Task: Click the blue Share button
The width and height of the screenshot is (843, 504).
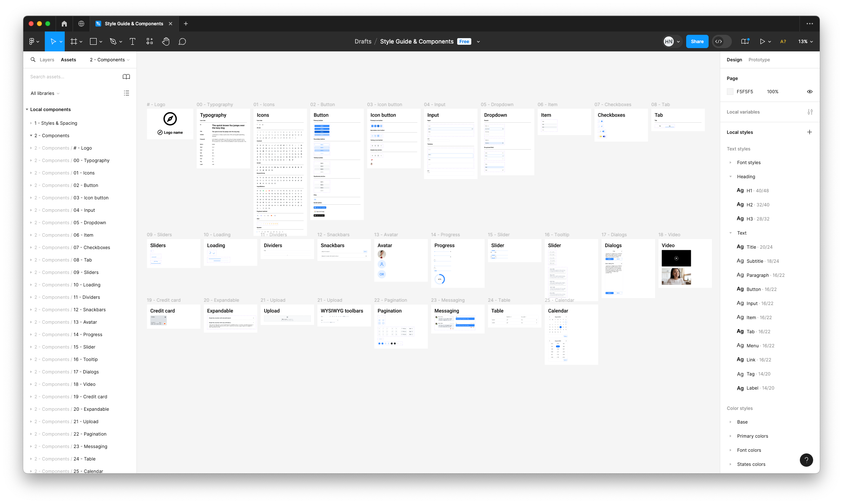Action: (697, 41)
